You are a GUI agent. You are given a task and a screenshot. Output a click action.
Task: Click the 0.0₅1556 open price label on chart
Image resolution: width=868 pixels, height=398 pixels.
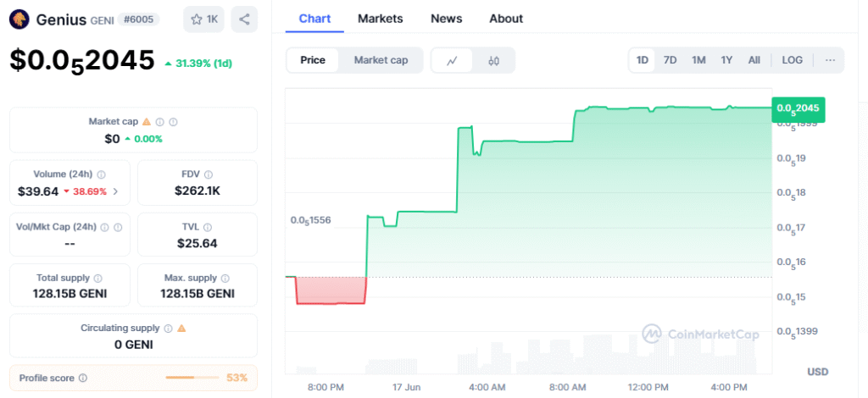point(310,220)
